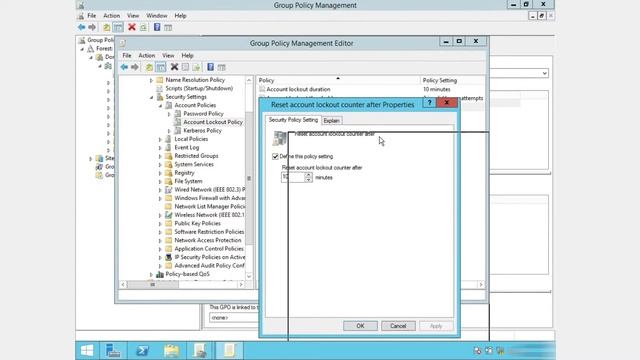This screenshot has width=640, height=360.
Task: Open File Explorer from the taskbar
Action: click(171, 351)
